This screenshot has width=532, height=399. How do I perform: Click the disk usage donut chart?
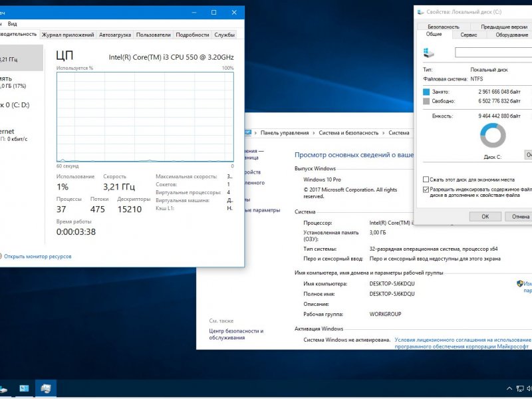[x=493, y=136]
